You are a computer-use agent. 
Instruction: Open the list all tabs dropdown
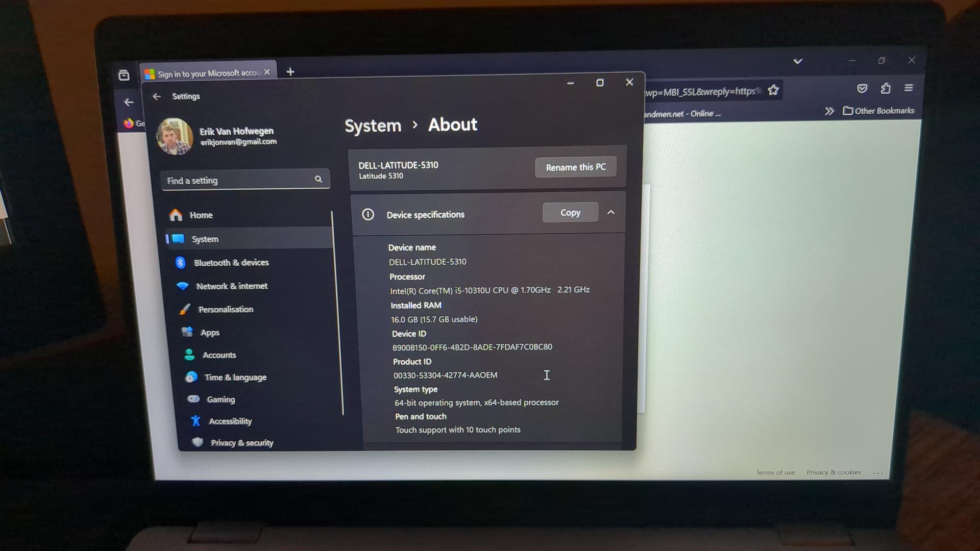pyautogui.click(x=798, y=61)
